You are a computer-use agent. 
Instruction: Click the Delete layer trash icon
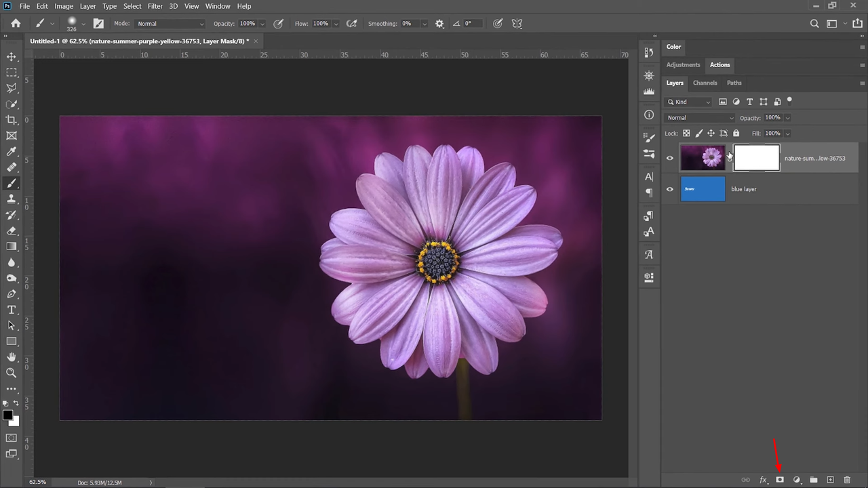847,480
